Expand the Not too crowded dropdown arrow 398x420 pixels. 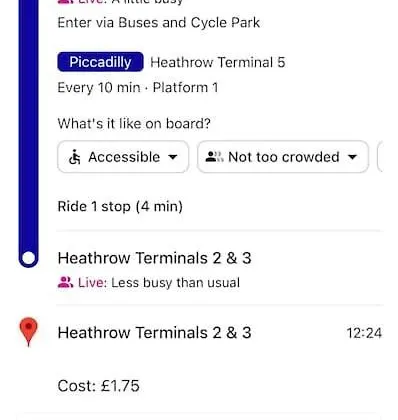click(352, 157)
